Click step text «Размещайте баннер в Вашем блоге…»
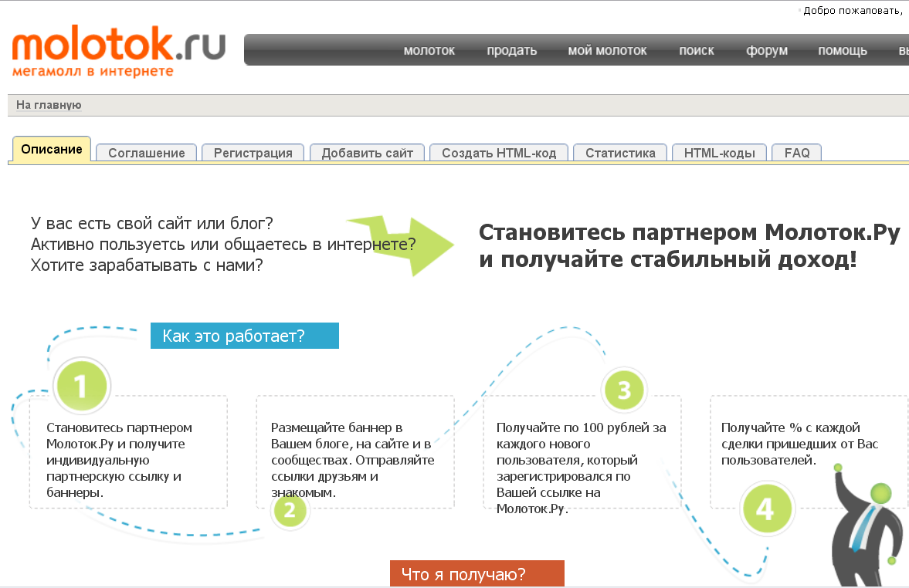The width and height of the screenshot is (909, 588). click(x=352, y=460)
